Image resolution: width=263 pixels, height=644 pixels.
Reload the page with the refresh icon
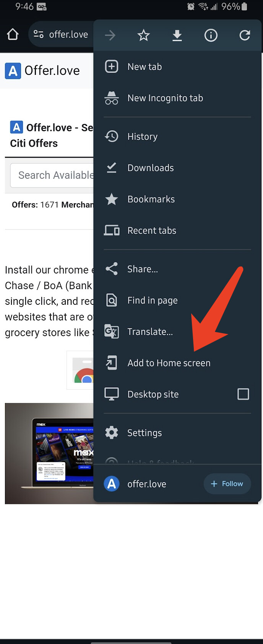tap(245, 36)
